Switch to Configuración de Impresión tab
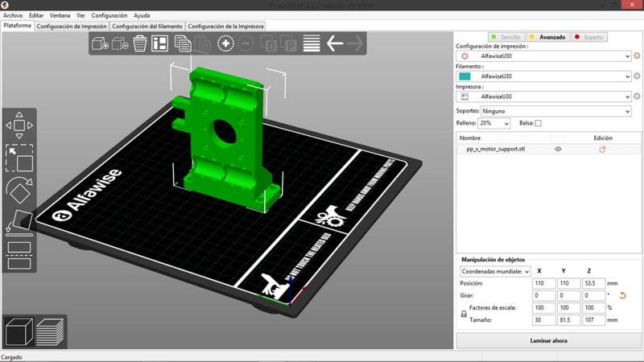Screen dimensions: 644x362 tap(72, 27)
